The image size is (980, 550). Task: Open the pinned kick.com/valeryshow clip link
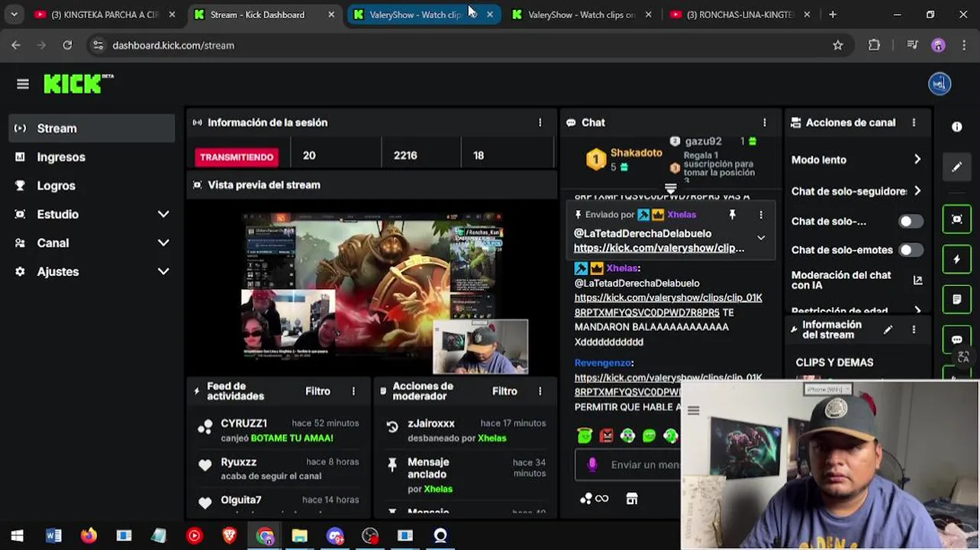click(x=659, y=247)
